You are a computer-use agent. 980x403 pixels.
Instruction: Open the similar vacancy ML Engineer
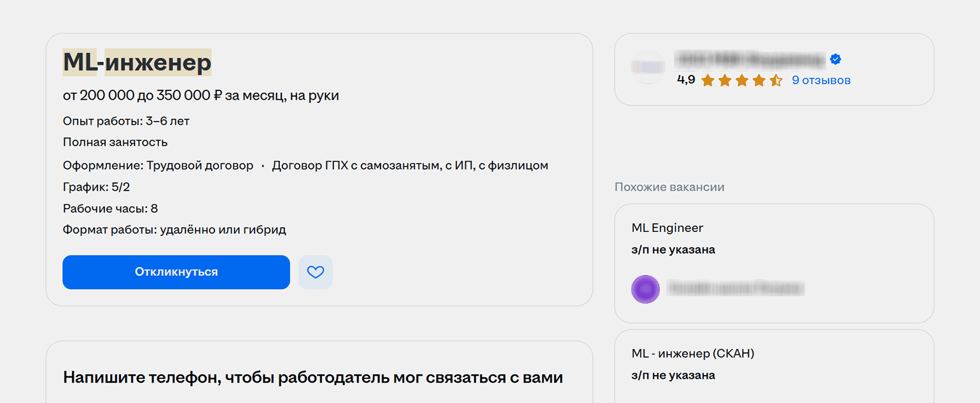[x=667, y=228]
